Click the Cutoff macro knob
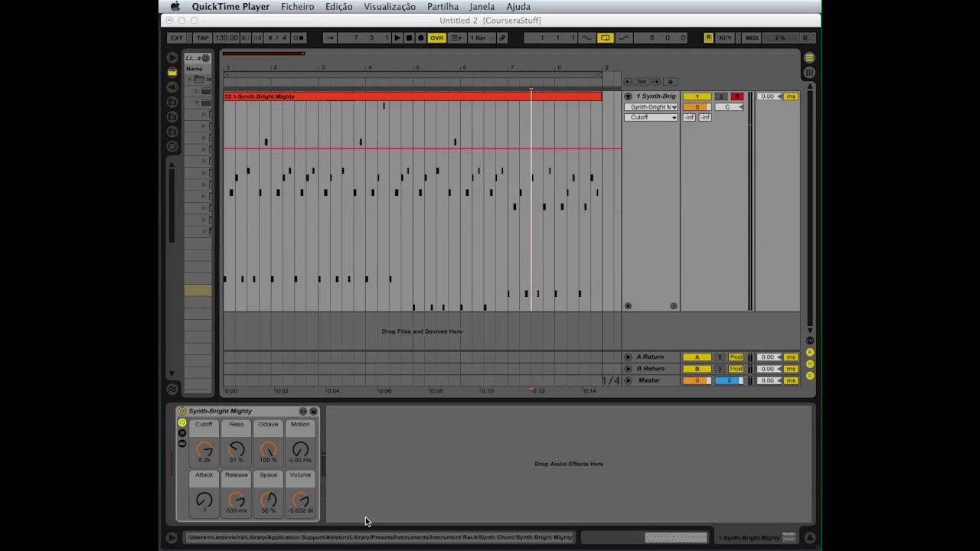 pyautogui.click(x=204, y=450)
